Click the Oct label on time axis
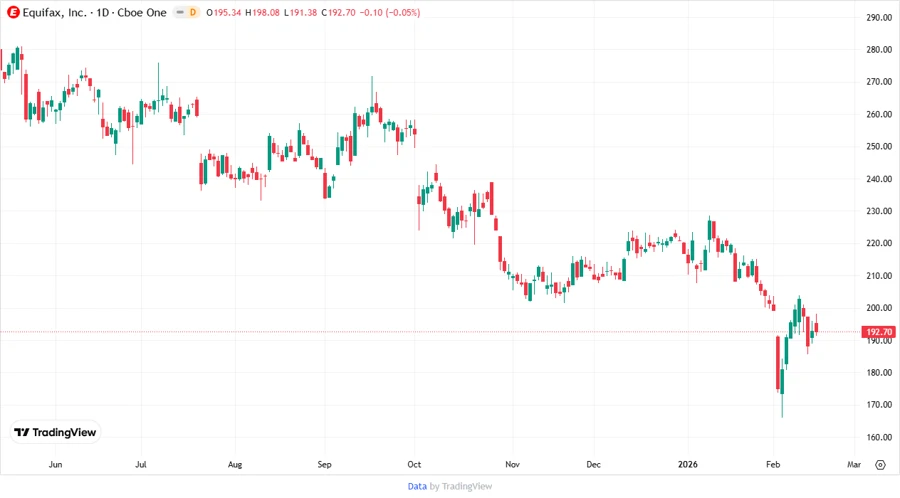Viewport: 900px width, 498px height. (x=414, y=465)
